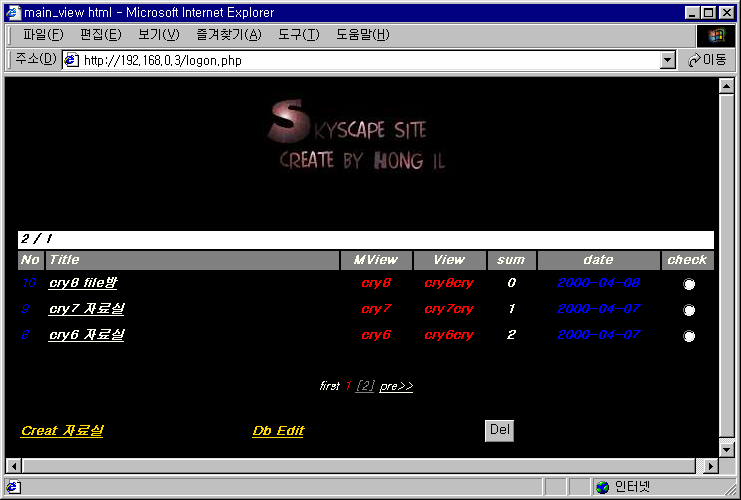Viewport: 741px width, 500px height.
Task: Click the Internet zone globe icon
Action: [603, 487]
